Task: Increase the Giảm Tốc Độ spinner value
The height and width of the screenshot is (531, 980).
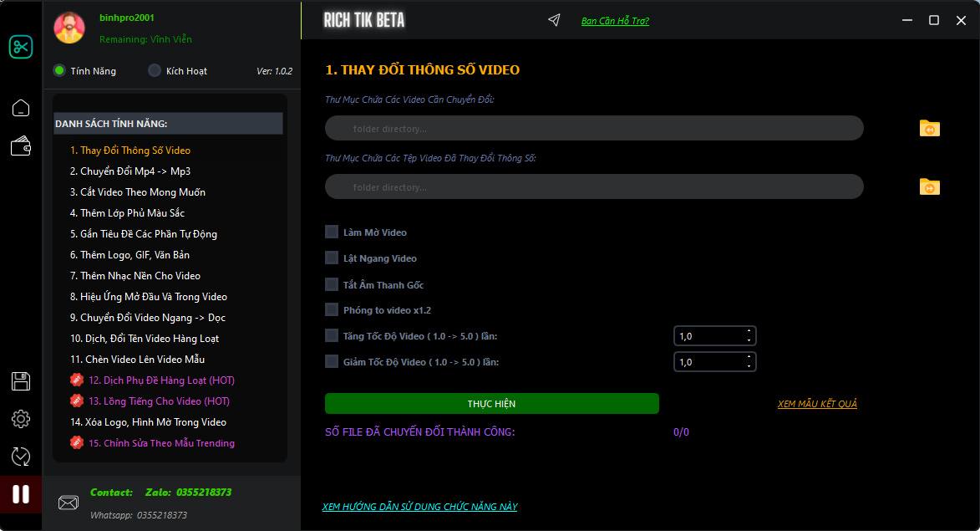Action: (x=749, y=356)
